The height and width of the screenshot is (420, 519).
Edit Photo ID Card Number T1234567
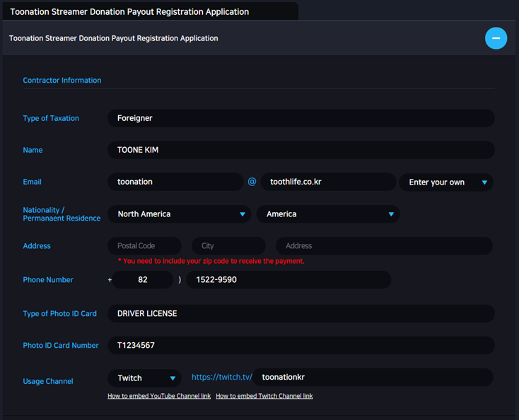click(301, 345)
